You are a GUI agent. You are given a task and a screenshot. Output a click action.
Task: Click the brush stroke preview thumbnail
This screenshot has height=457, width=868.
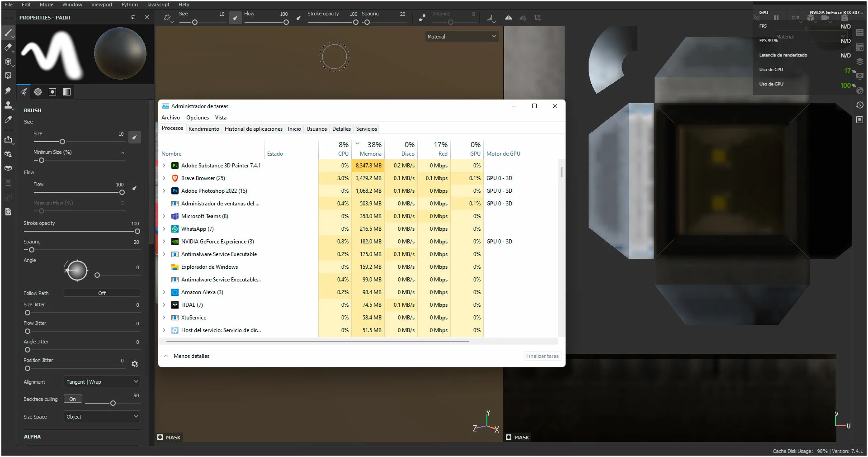tap(53, 54)
